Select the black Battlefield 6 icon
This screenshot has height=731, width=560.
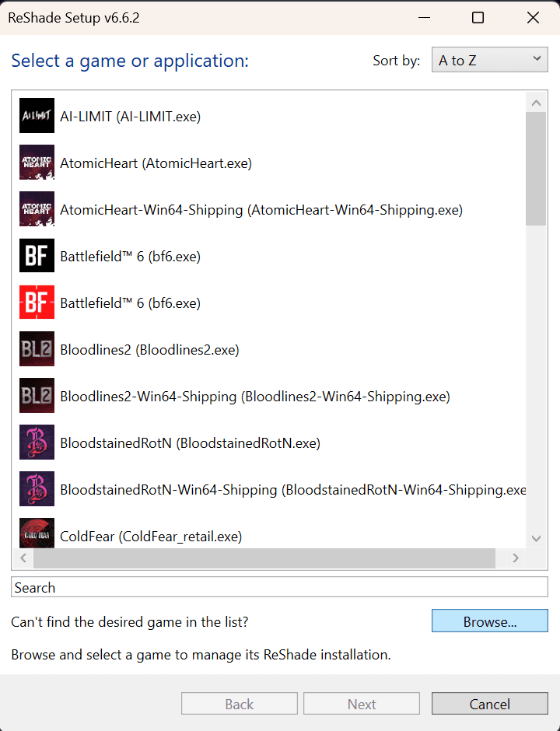pos(37,256)
